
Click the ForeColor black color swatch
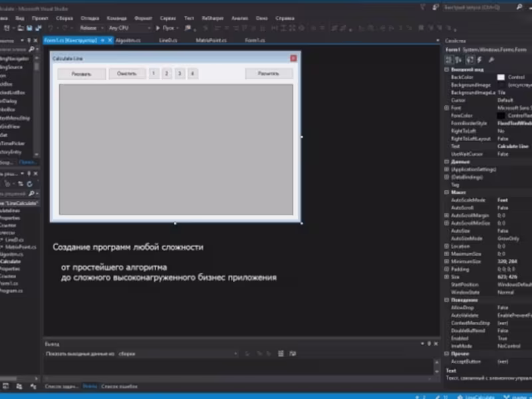click(x=501, y=116)
